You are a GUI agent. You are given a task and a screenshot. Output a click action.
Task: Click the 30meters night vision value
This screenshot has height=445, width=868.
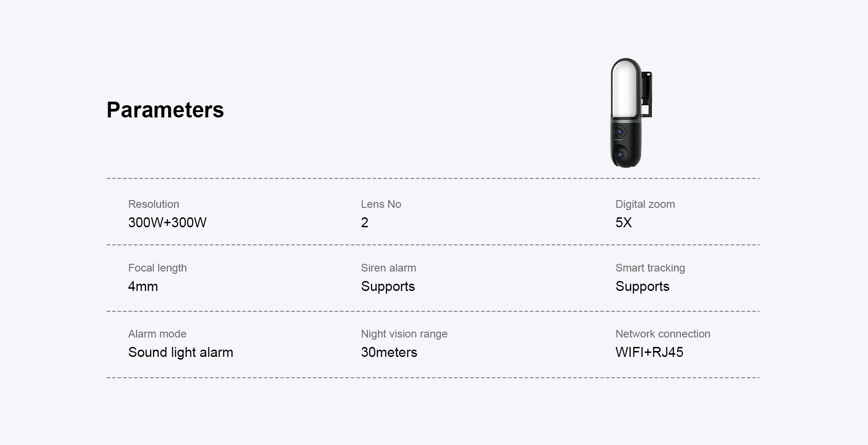(x=389, y=352)
